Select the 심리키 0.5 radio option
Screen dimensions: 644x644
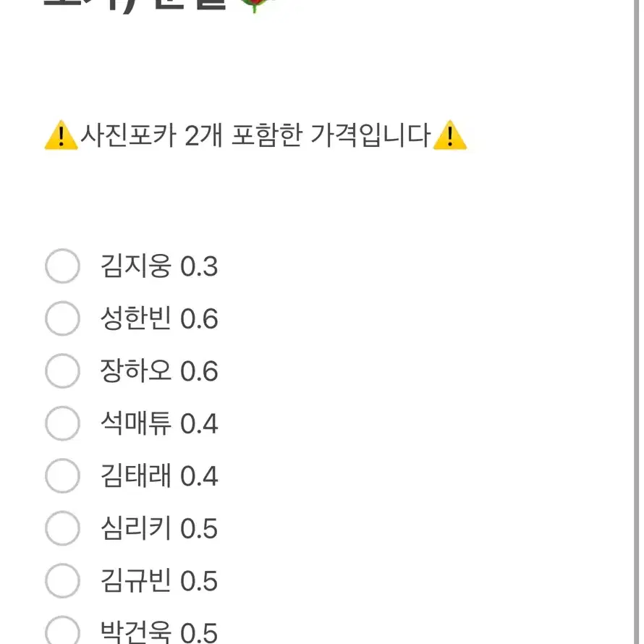pos(62,528)
